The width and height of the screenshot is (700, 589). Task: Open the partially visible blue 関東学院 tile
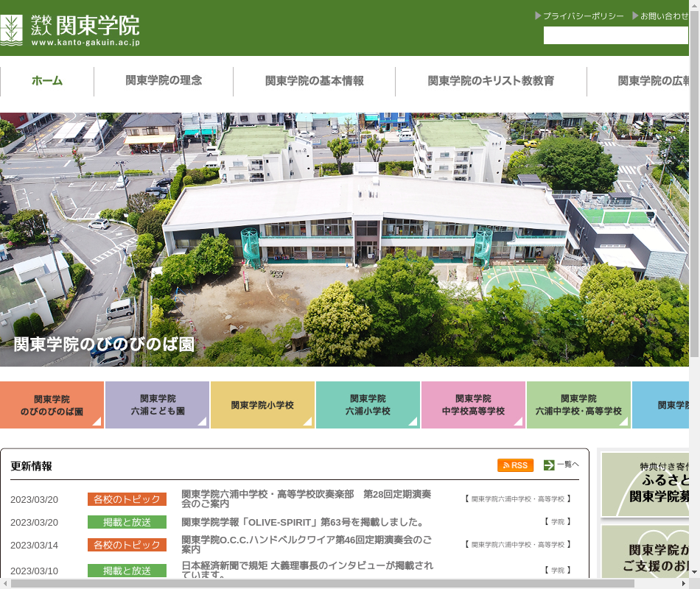point(661,405)
